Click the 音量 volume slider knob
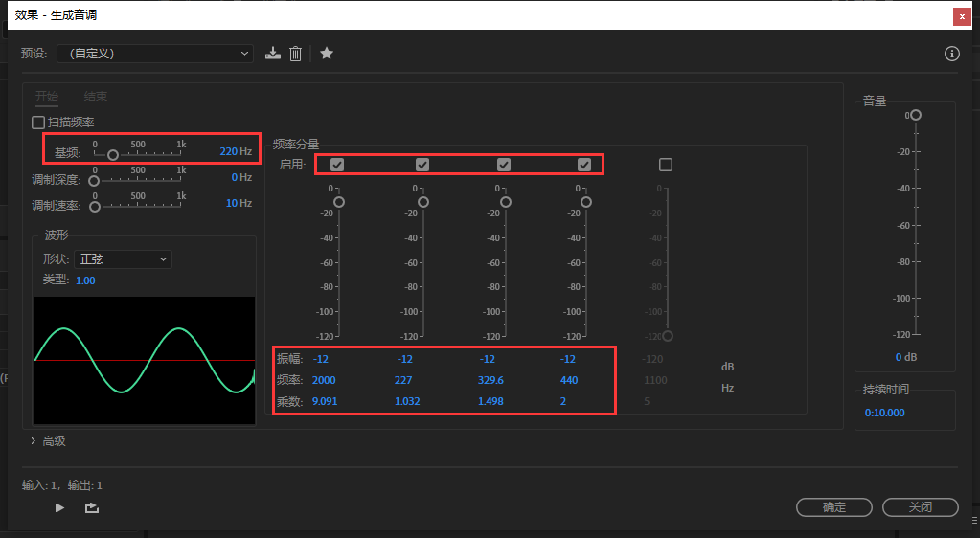The width and height of the screenshot is (980, 538). [x=916, y=115]
